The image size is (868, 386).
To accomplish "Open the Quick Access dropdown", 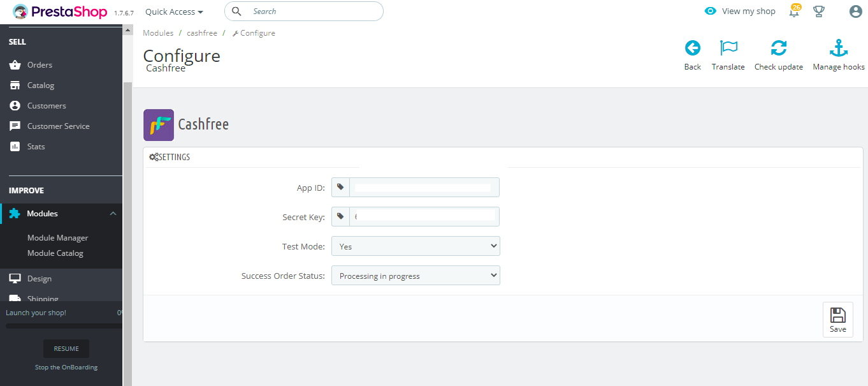I will point(174,11).
